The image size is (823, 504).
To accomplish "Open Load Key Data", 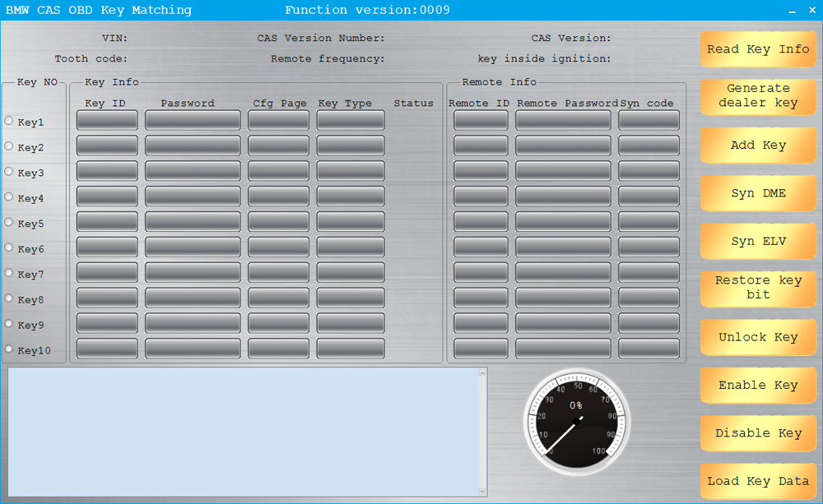I will tap(758, 482).
